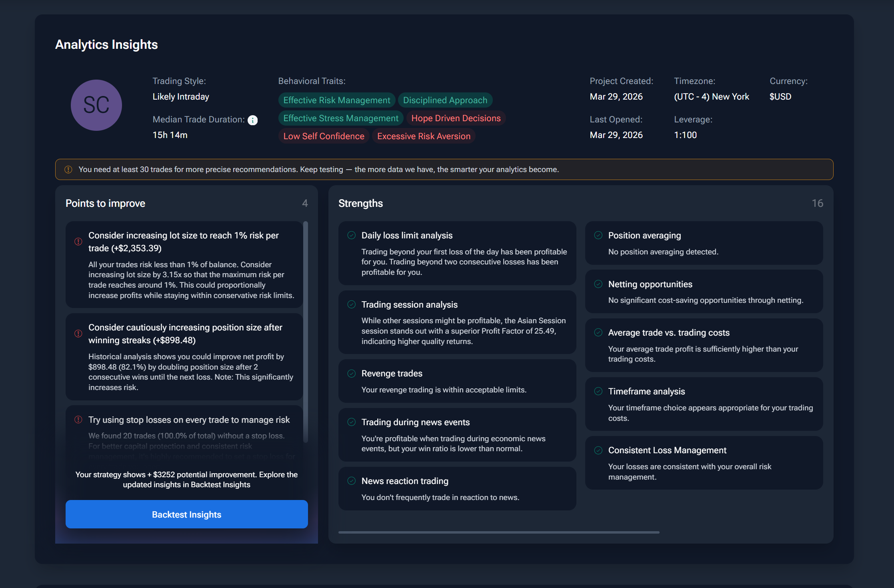The height and width of the screenshot is (588, 894).
Task: Click the alert icon beside increasing lot size tip
Action: pyautogui.click(x=78, y=242)
